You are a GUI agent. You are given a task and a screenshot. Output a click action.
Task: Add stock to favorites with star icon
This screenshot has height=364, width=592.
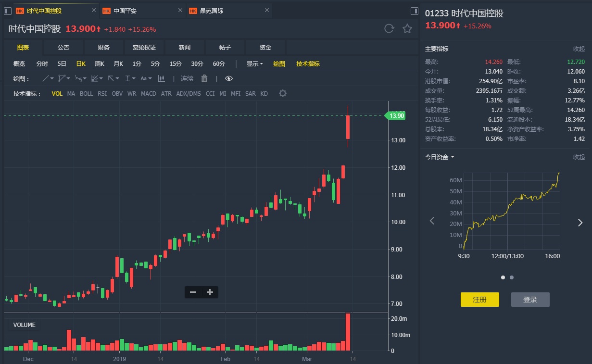pyautogui.click(x=407, y=29)
